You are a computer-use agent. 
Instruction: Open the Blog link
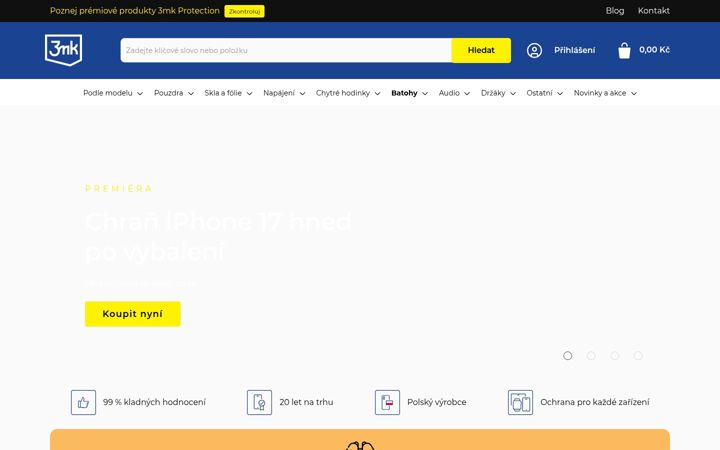tap(614, 11)
